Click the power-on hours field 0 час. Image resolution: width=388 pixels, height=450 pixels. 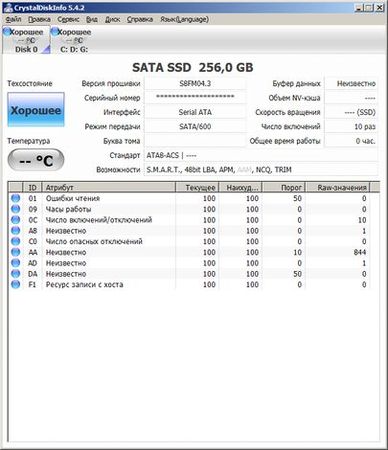point(351,141)
